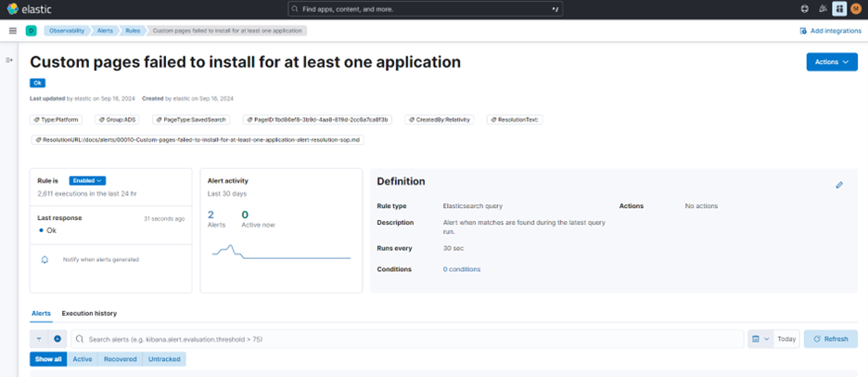This screenshot has height=377, width=868.
Task: Expand the collapsed side navigation icon
Action: (x=9, y=60)
